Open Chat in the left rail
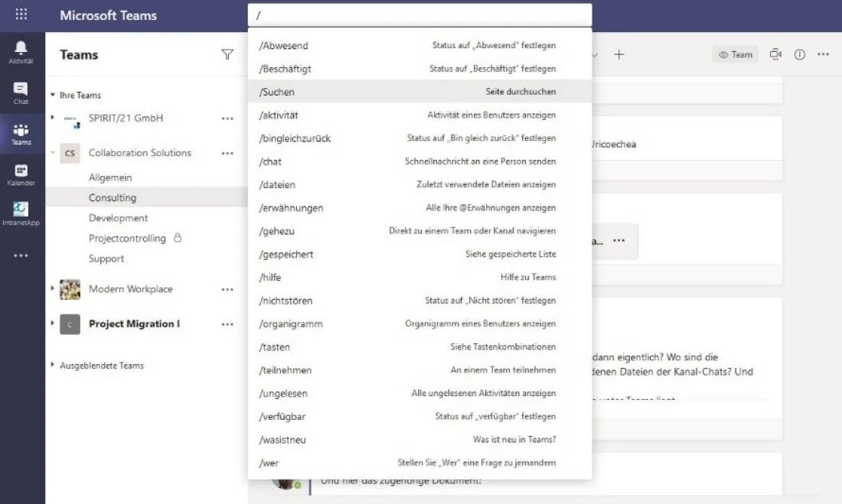The width and height of the screenshot is (842, 504). [x=21, y=92]
